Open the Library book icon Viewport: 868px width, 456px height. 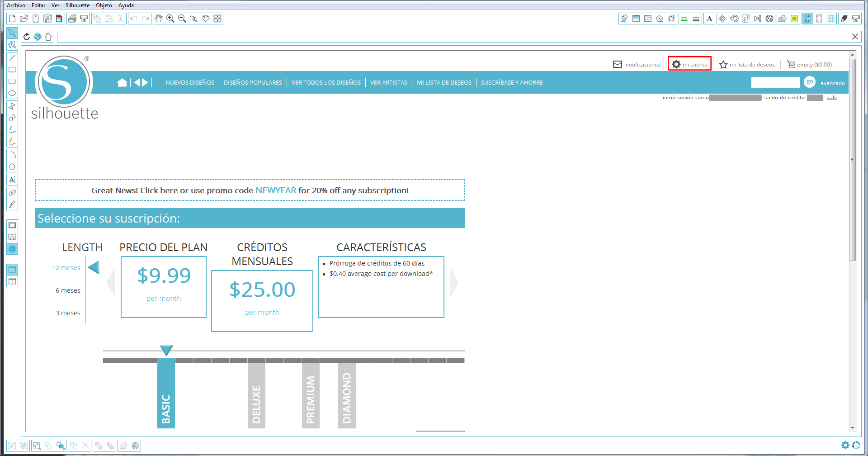(x=12, y=237)
